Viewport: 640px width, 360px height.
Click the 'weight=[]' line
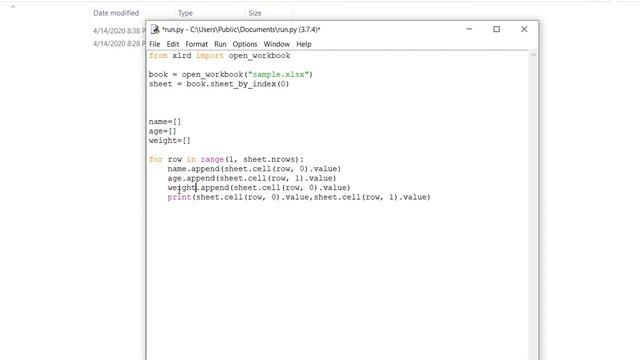coord(169,140)
